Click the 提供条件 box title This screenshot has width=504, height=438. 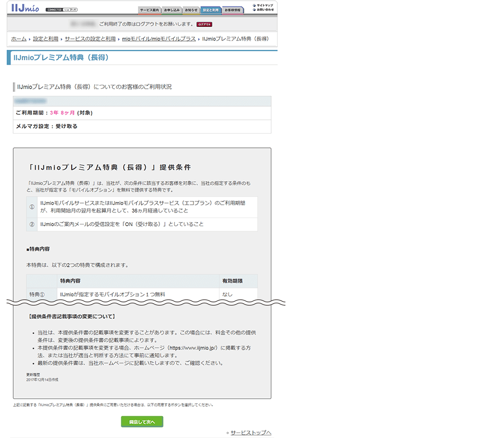click(x=109, y=168)
